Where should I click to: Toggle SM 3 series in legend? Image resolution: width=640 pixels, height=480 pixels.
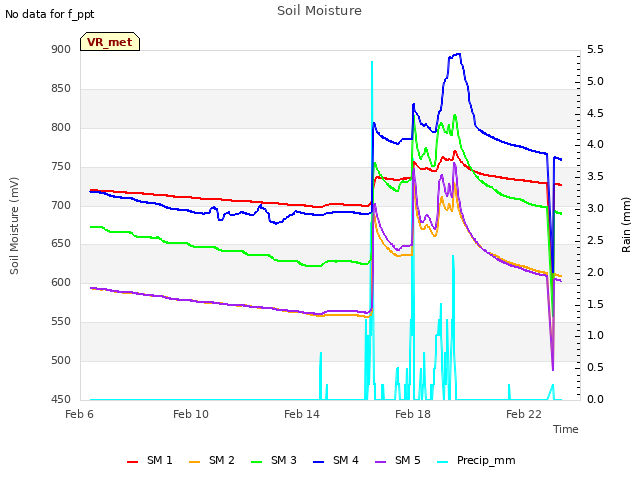274,460
